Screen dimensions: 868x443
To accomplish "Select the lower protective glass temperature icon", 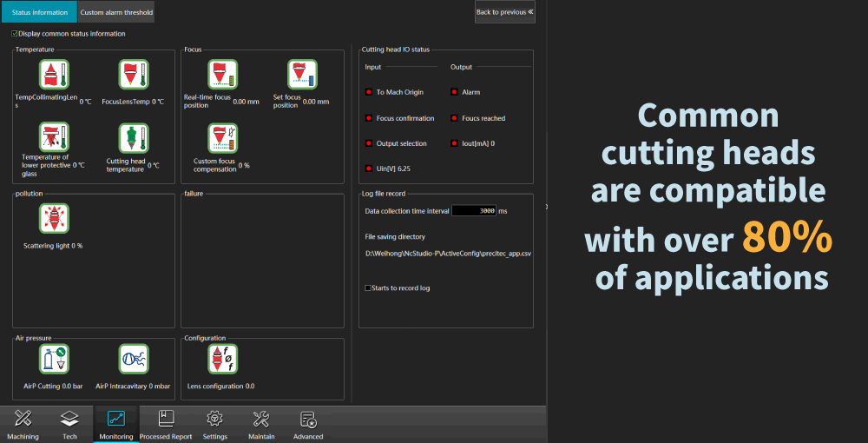I will 54,137.
